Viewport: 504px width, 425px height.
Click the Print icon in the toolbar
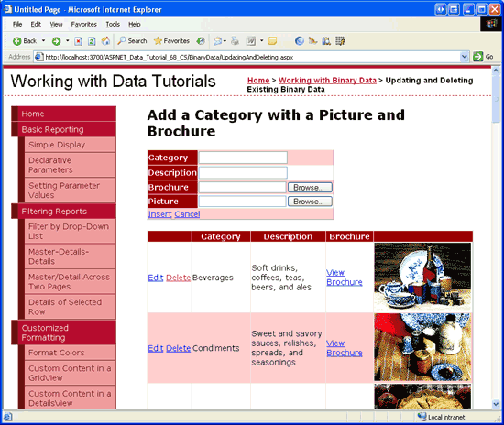236,41
